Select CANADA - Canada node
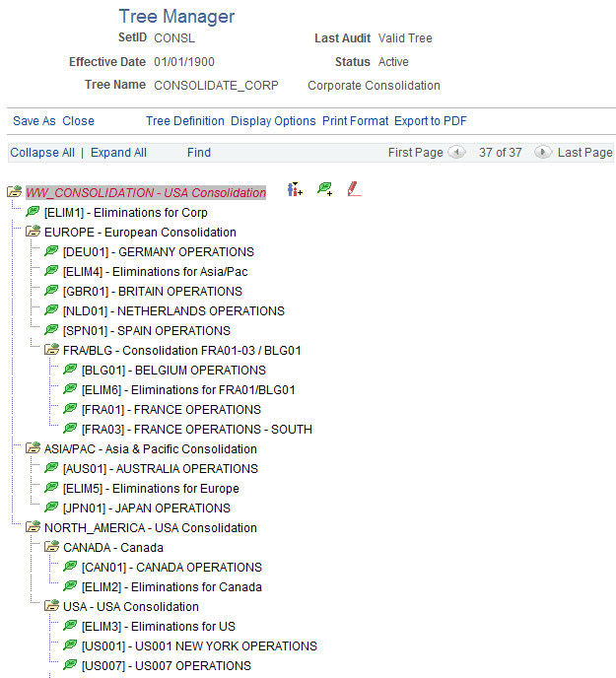 coord(113,548)
